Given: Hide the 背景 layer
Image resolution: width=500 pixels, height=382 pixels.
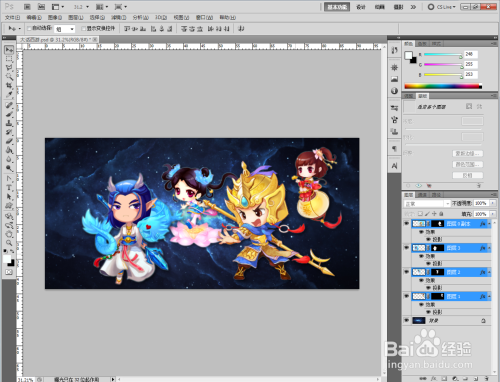Looking at the screenshot, I should point(406,320).
